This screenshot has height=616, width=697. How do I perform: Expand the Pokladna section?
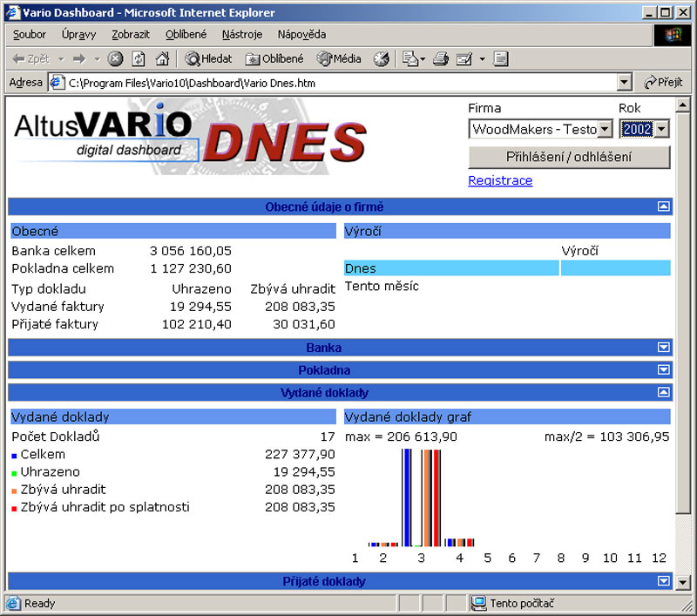[663, 370]
